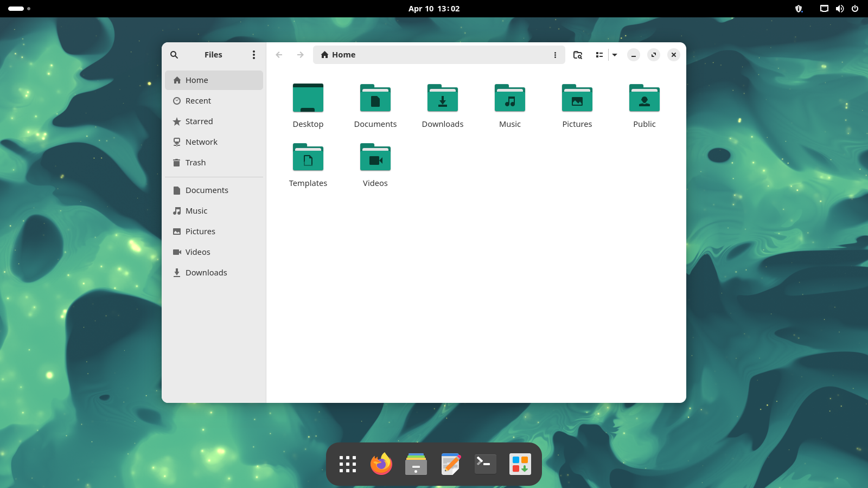Open the Public folder
This screenshot has height=488, width=868.
pos(644,99)
